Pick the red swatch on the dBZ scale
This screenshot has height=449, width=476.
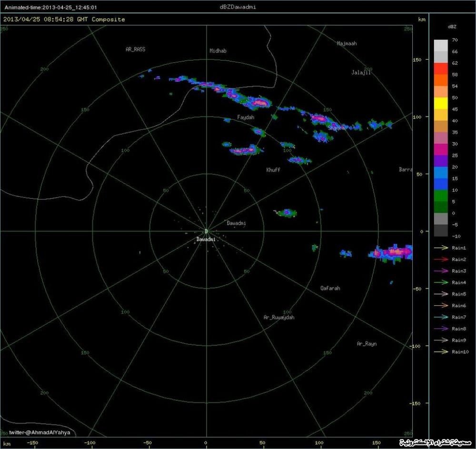tap(441, 69)
